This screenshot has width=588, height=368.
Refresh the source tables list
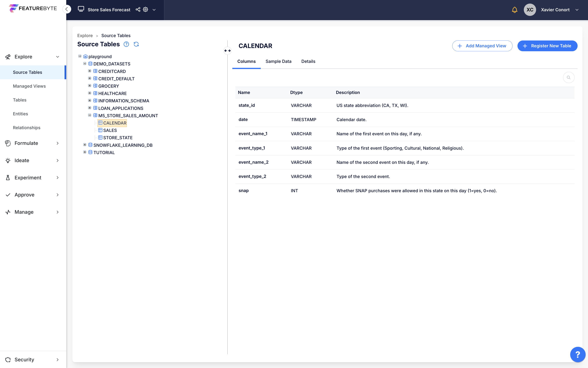pos(136,44)
